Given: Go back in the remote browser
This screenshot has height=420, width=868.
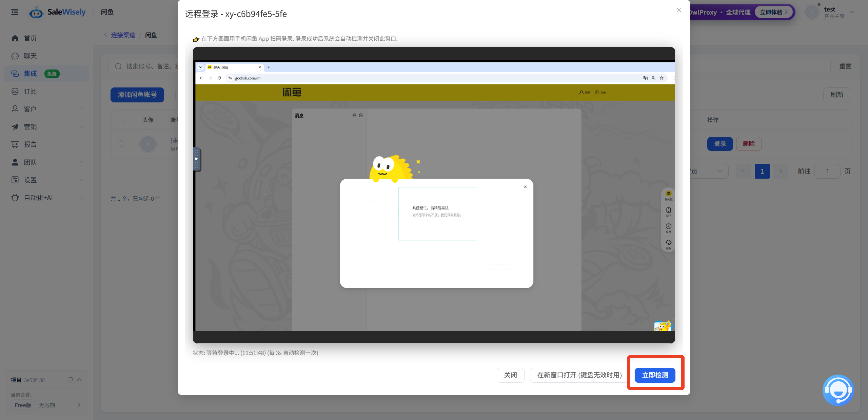Looking at the screenshot, I should pos(201,78).
